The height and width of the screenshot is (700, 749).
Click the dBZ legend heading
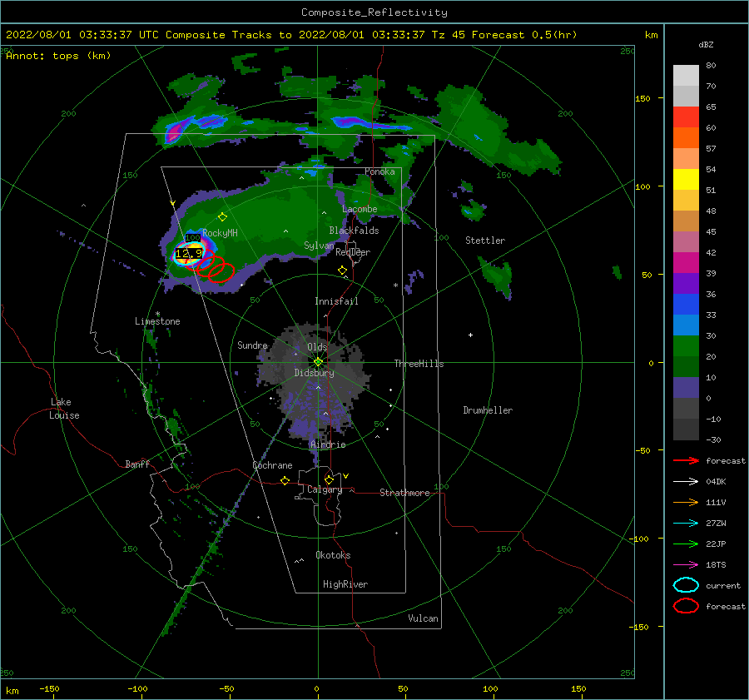click(x=706, y=45)
